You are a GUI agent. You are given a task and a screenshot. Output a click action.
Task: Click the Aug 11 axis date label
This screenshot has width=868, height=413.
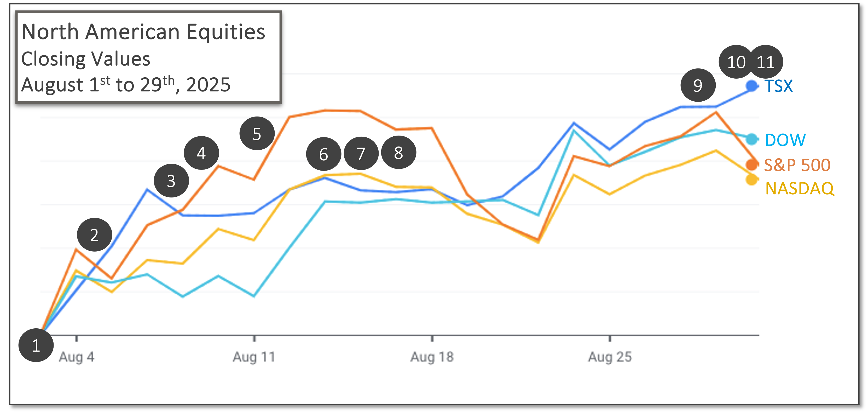[254, 357]
